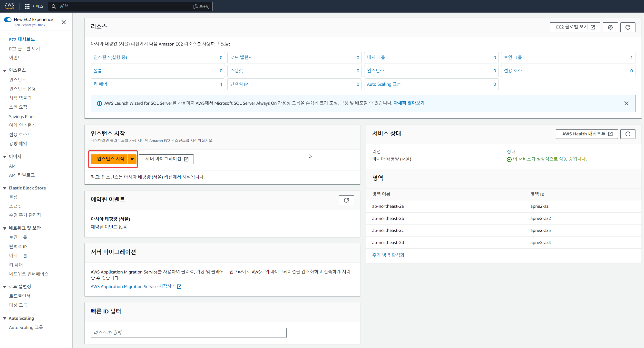Refresh the 예약된 이벤트 panel
The width and height of the screenshot is (644, 348).
tap(346, 200)
